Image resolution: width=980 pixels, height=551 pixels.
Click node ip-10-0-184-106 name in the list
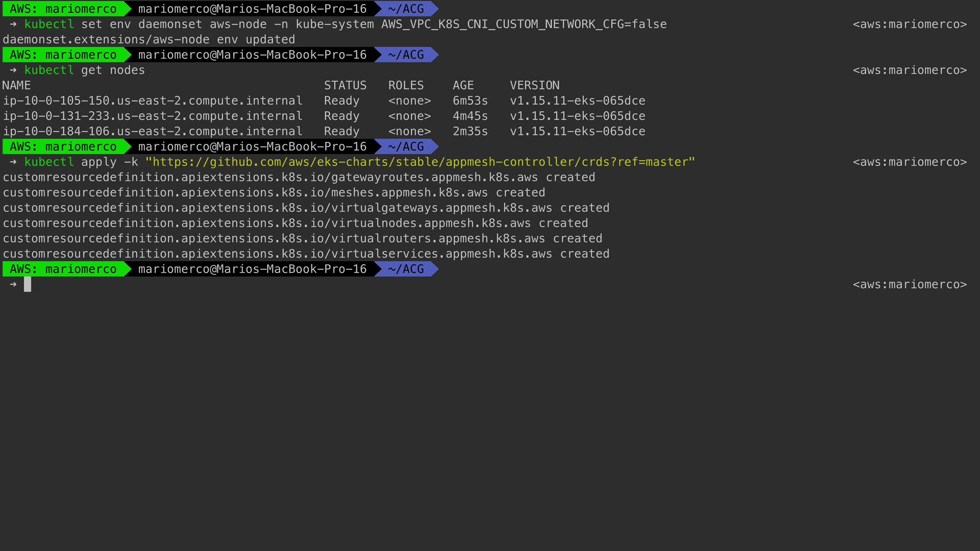153,132
